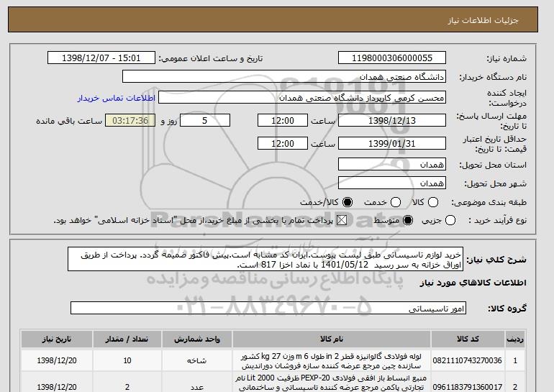
Task: Click the need date cell in row 1
Action: 57,360
